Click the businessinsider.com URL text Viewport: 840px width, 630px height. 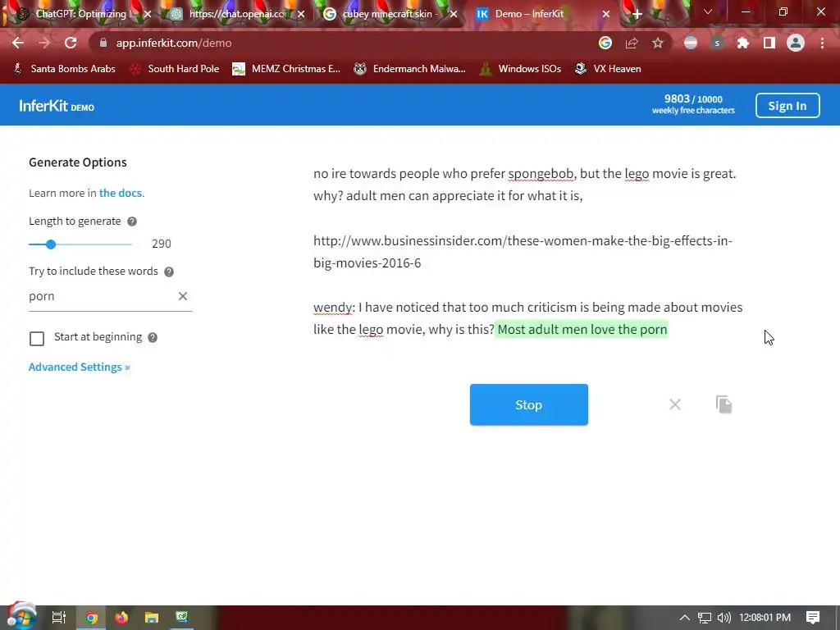[523, 252]
